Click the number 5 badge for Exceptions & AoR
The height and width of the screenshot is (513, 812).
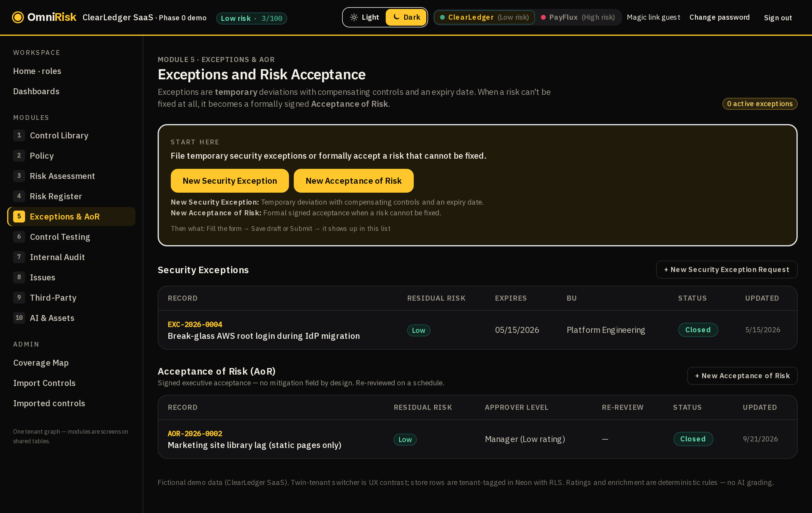[19, 216]
